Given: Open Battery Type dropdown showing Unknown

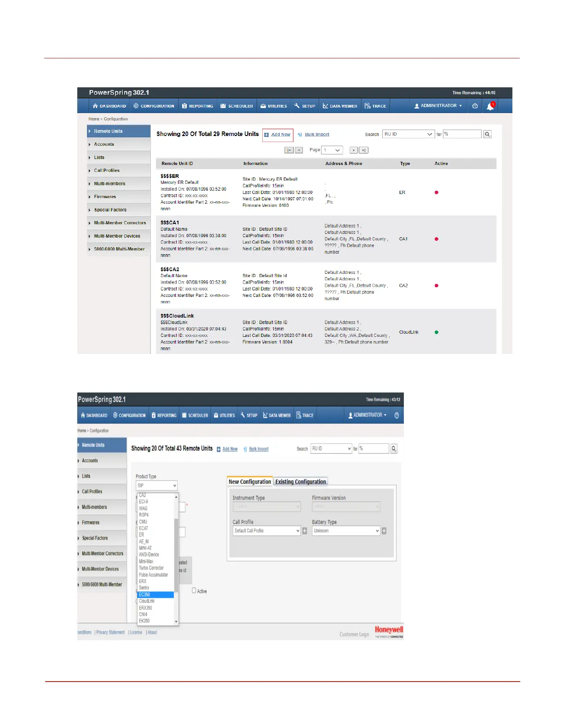Looking at the screenshot, I should 346,531.
